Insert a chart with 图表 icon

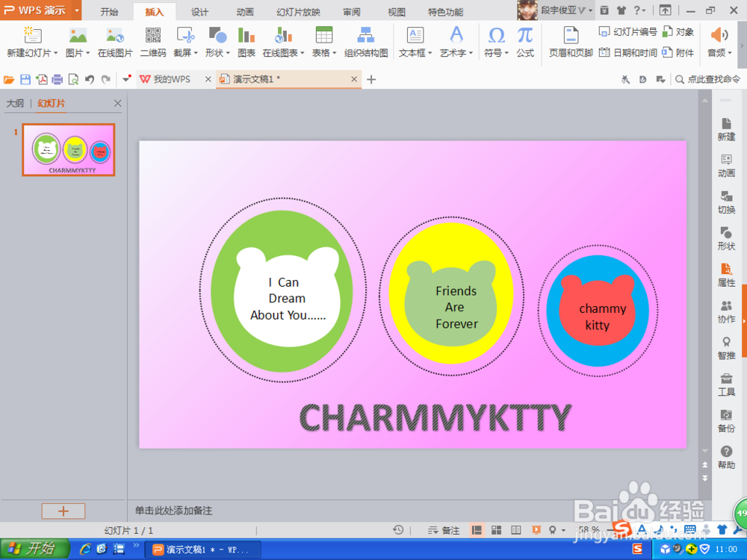point(247,35)
